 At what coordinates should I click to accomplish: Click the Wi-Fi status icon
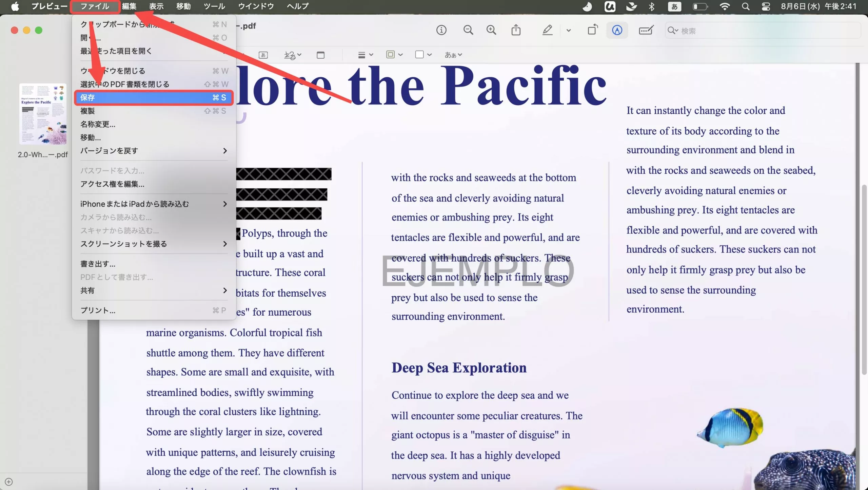pyautogui.click(x=724, y=6)
